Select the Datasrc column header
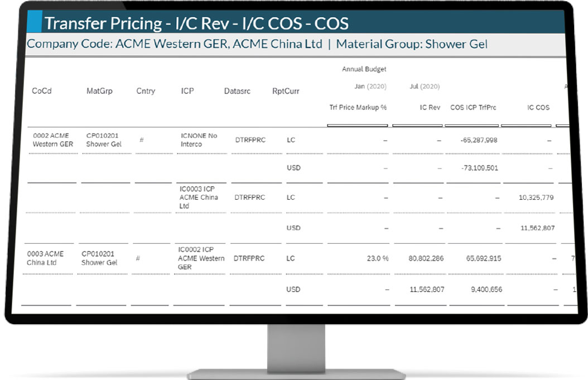Viewport: 588px width, 380px height. 237,91
